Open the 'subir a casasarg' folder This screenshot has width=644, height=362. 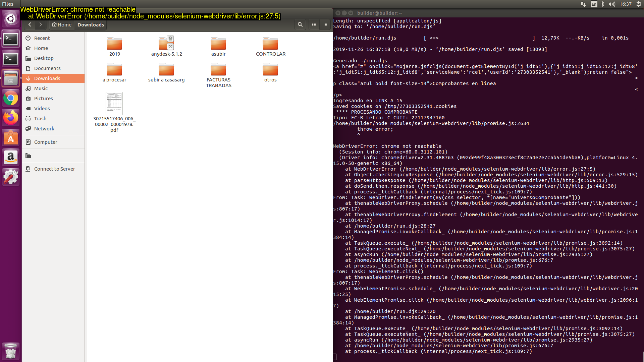coord(166,72)
